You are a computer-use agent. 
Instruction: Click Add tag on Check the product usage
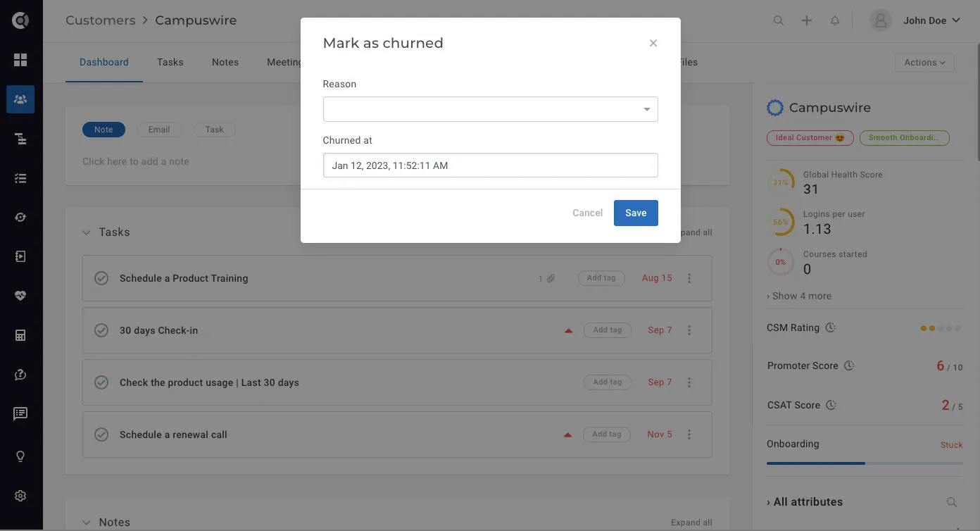608,382
